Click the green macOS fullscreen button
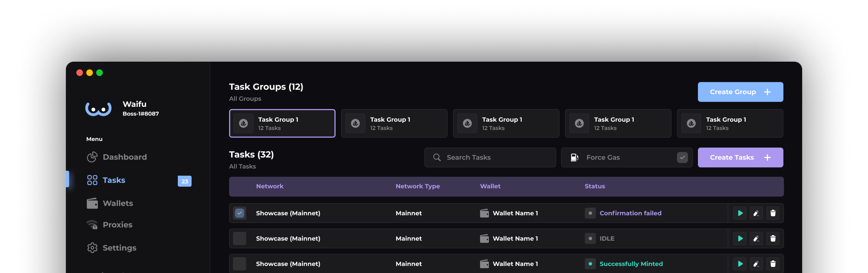This screenshot has width=868, height=273. click(x=99, y=73)
